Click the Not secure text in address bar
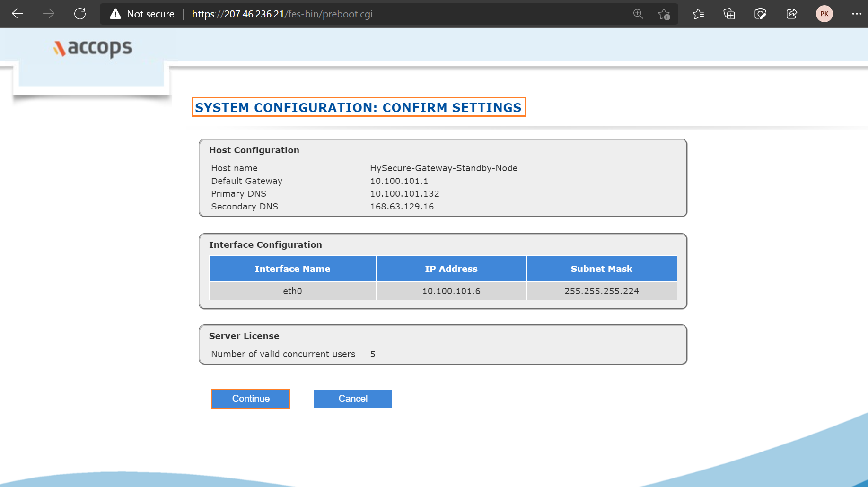Image resolution: width=868 pixels, height=487 pixels. coord(150,14)
